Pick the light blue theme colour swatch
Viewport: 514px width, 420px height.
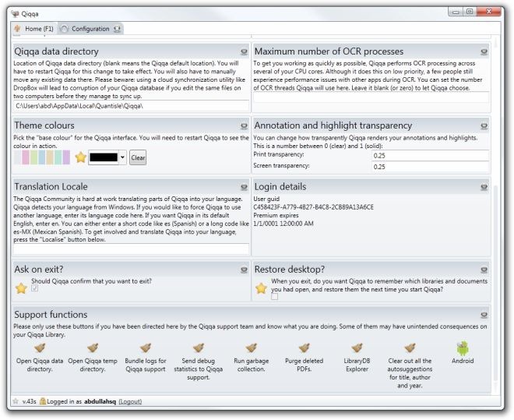point(42,157)
